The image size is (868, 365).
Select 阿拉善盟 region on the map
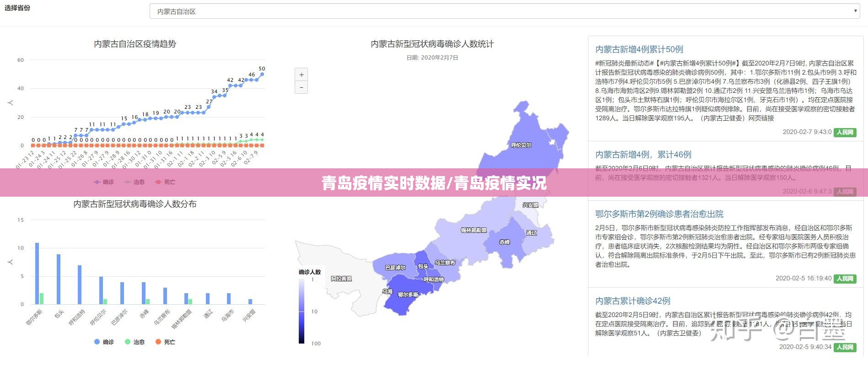(341, 279)
